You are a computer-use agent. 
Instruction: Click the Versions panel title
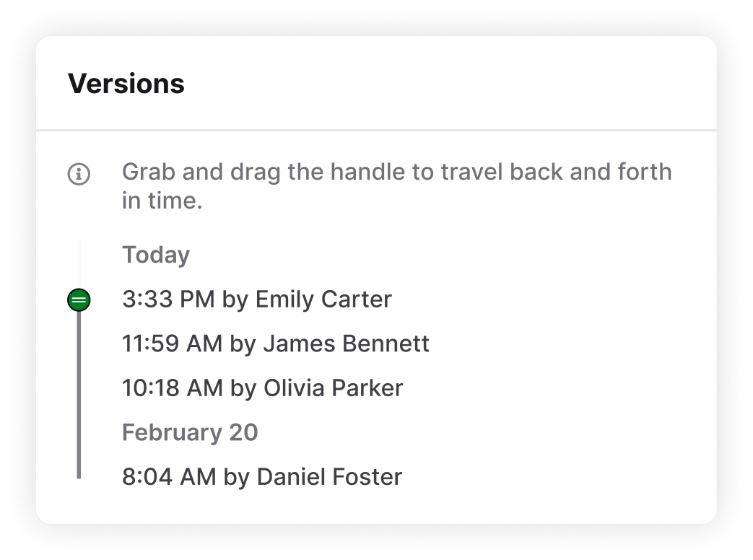click(126, 84)
